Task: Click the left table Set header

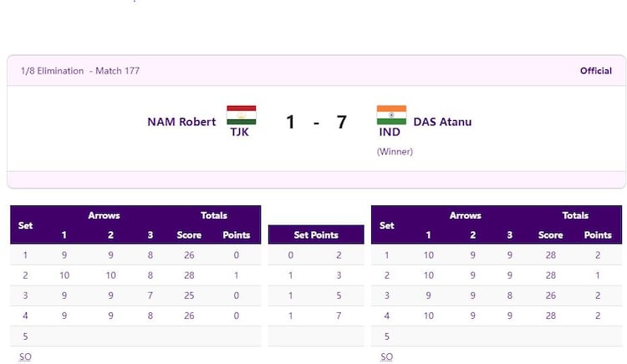Action: coord(26,225)
